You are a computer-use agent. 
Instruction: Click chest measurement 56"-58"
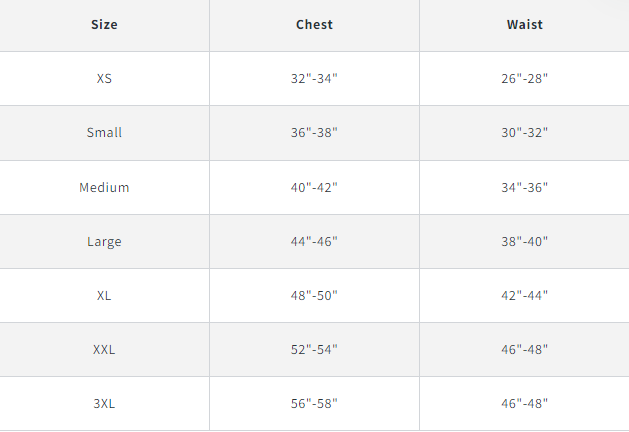tap(314, 403)
